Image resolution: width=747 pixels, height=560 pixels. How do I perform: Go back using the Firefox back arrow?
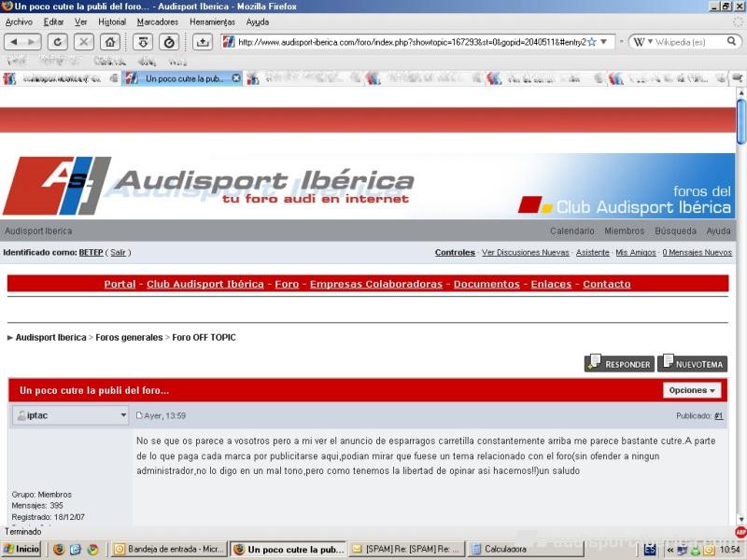click(13, 42)
